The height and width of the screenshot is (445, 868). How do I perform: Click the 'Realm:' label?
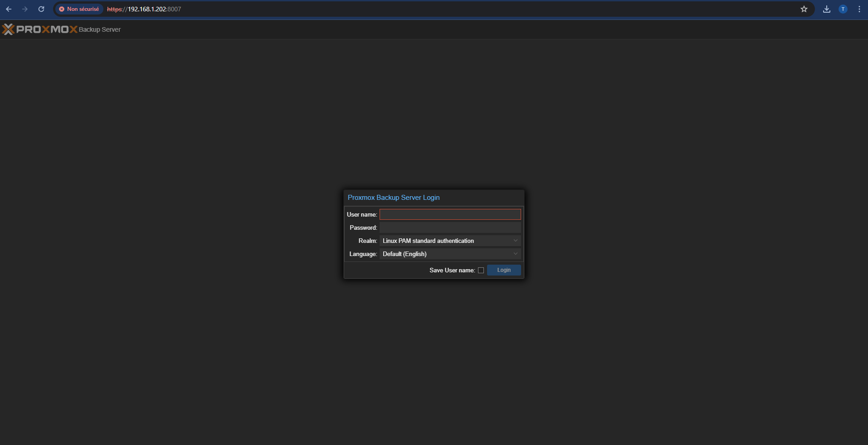[368, 241]
